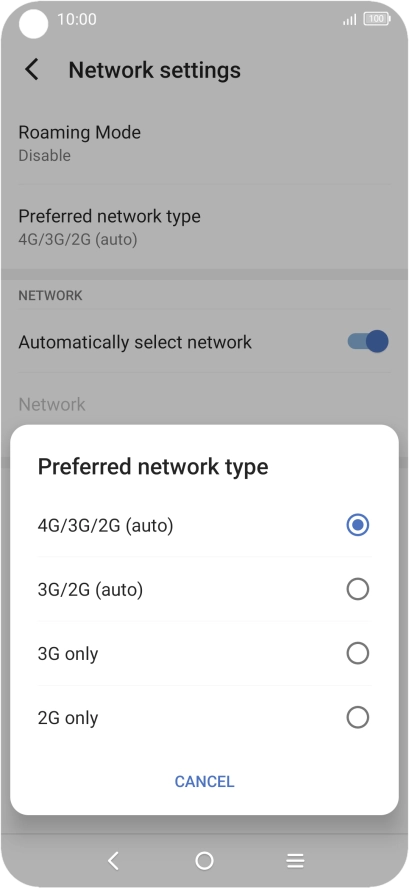Open Preferred network type setting row

(204, 227)
